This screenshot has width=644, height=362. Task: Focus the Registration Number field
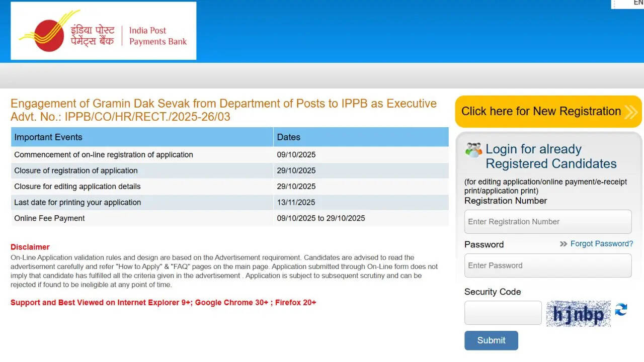(547, 222)
